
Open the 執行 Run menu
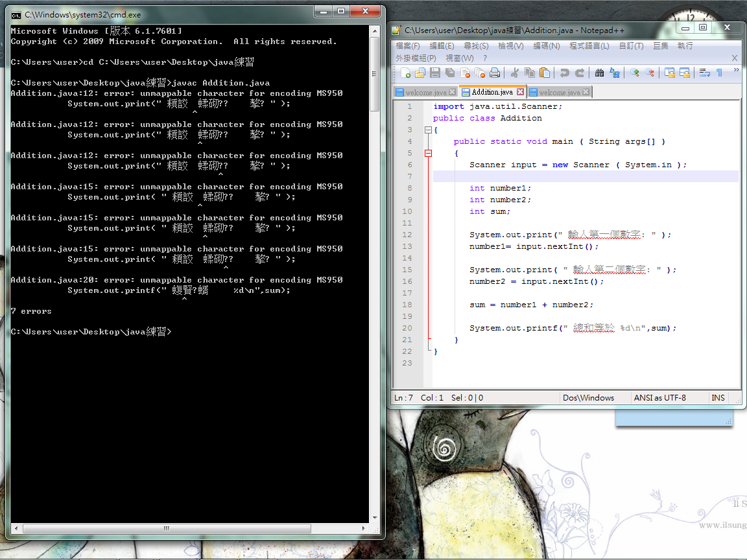tap(685, 46)
